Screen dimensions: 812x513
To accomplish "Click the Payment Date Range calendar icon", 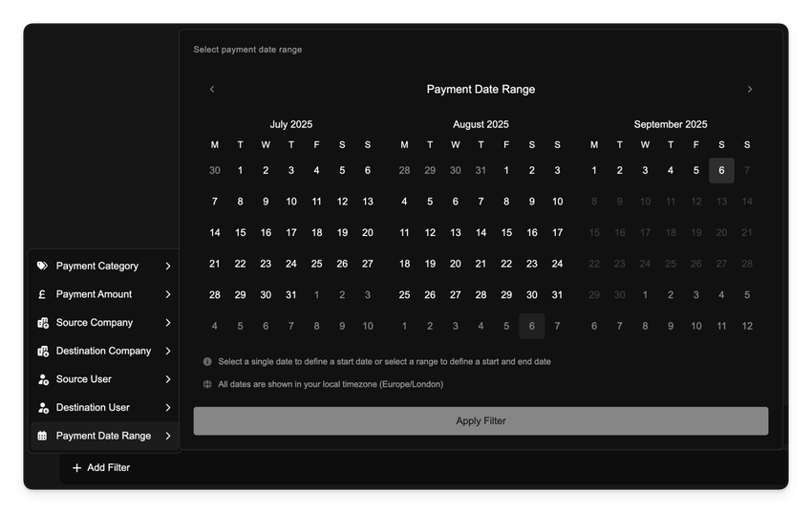I will [x=42, y=437].
